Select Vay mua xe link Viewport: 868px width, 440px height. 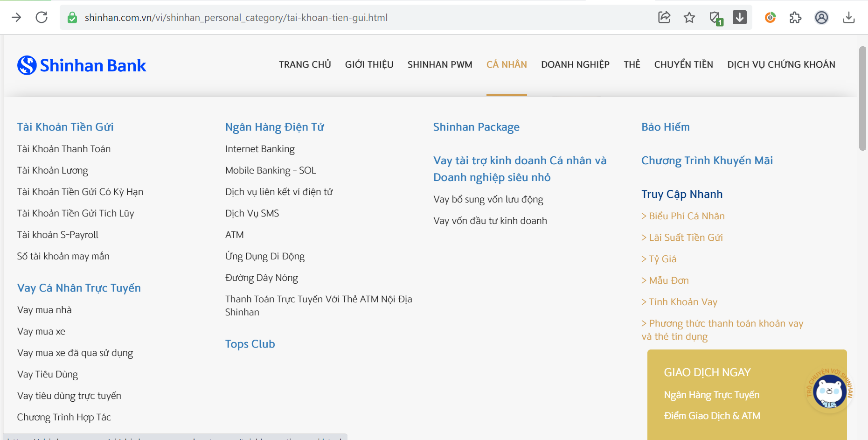pyautogui.click(x=41, y=331)
